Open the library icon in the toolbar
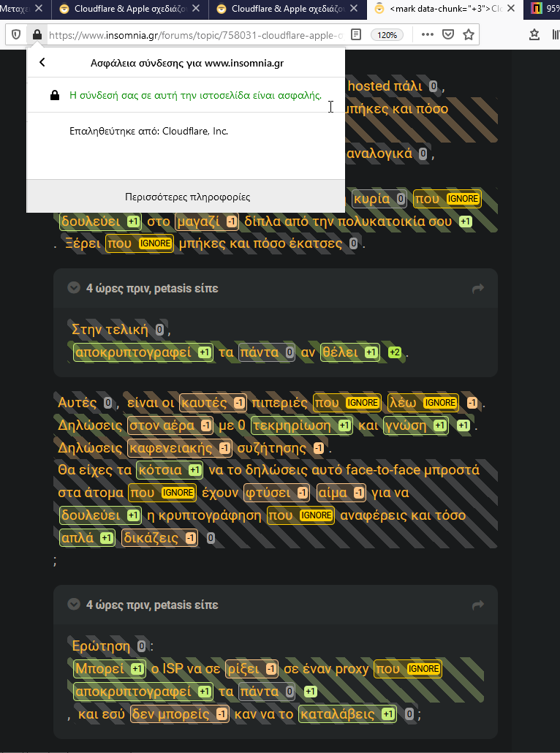 coord(555,34)
